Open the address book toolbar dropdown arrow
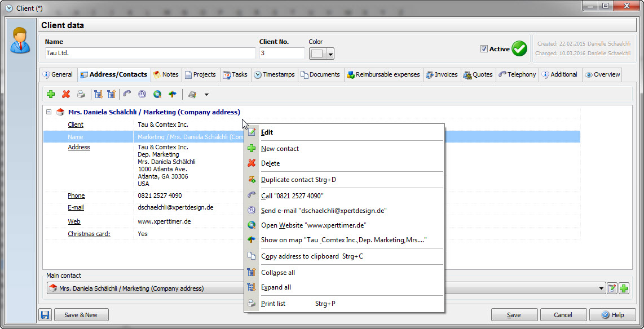Viewport: 644px width, 329px height. (206, 95)
